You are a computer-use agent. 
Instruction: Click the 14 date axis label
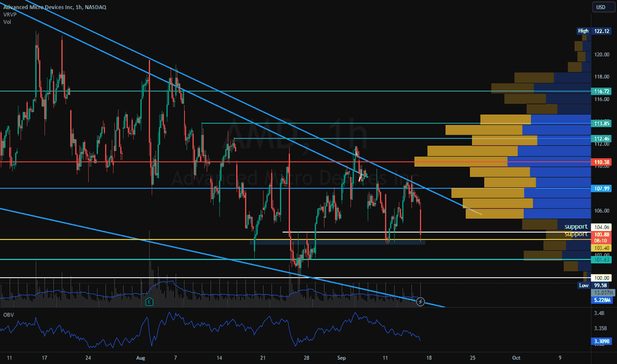pyautogui.click(x=219, y=358)
